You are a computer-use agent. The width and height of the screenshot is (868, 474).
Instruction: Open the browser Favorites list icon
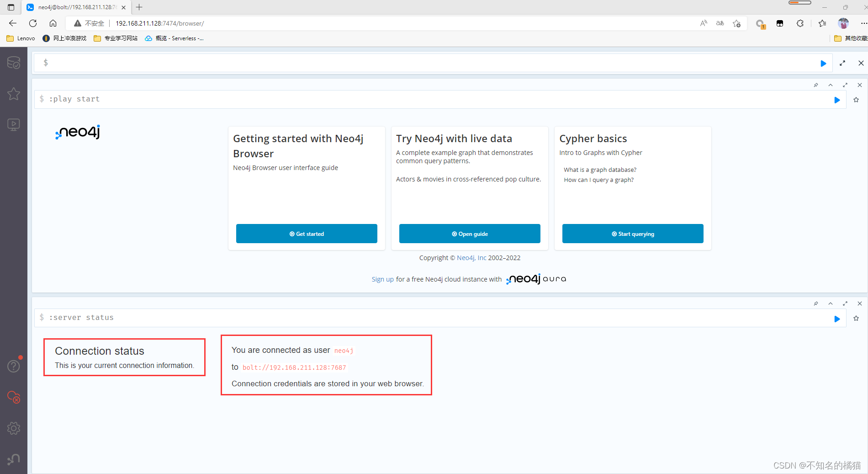822,23
